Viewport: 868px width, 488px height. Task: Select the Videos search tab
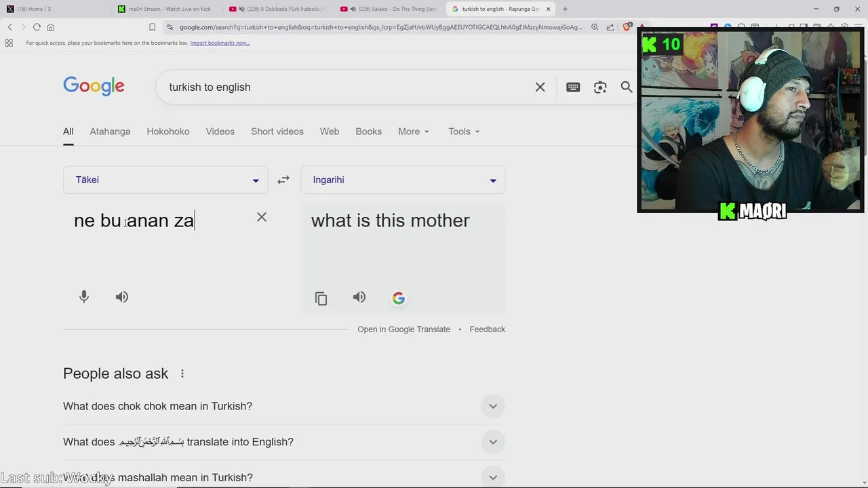pos(220,131)
